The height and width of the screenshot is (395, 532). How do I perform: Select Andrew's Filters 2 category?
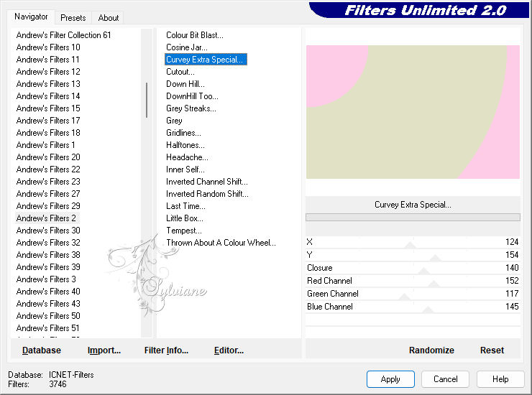46,218
